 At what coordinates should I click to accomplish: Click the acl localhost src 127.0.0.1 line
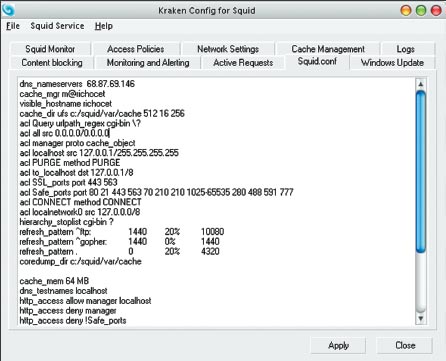pyautogui.click(x=99, y=153)
